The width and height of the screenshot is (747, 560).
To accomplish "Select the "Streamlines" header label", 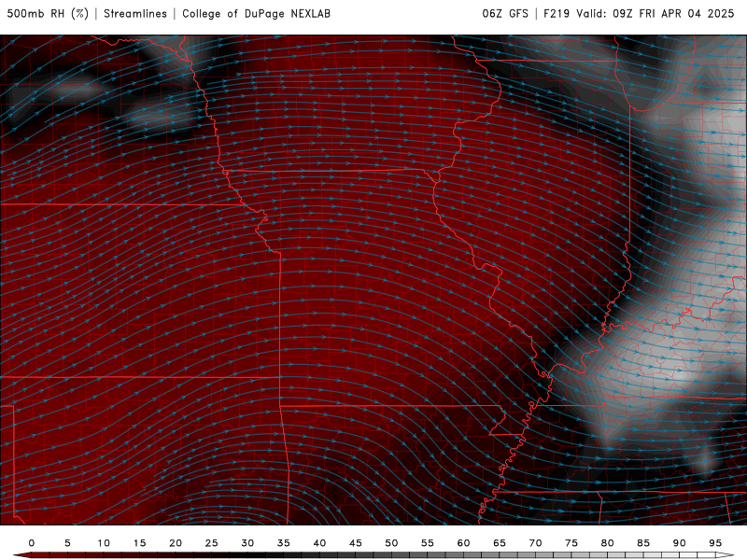I will click(x=135, y=14).
